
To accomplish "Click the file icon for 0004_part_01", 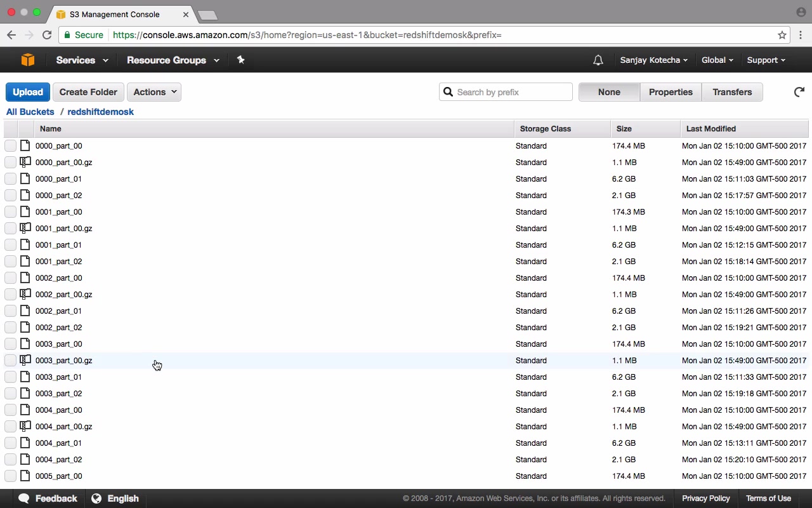I will click(25, 443).
